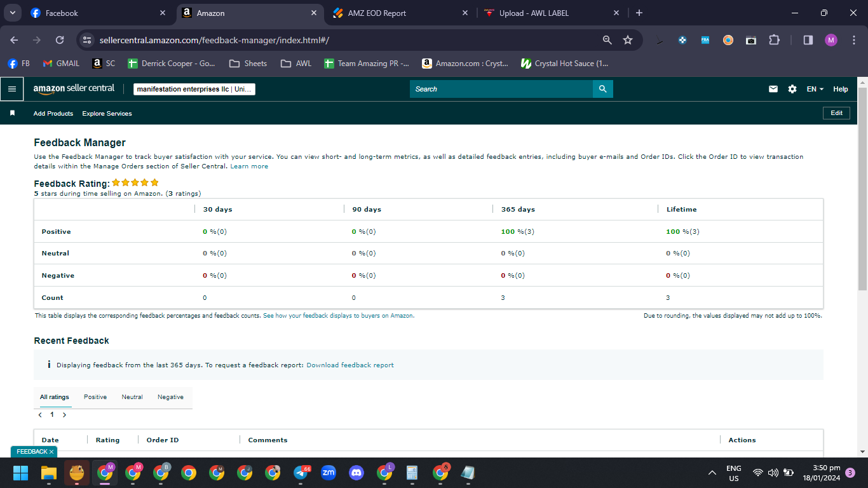Switch to the Facebook tab

click(98, 13)
